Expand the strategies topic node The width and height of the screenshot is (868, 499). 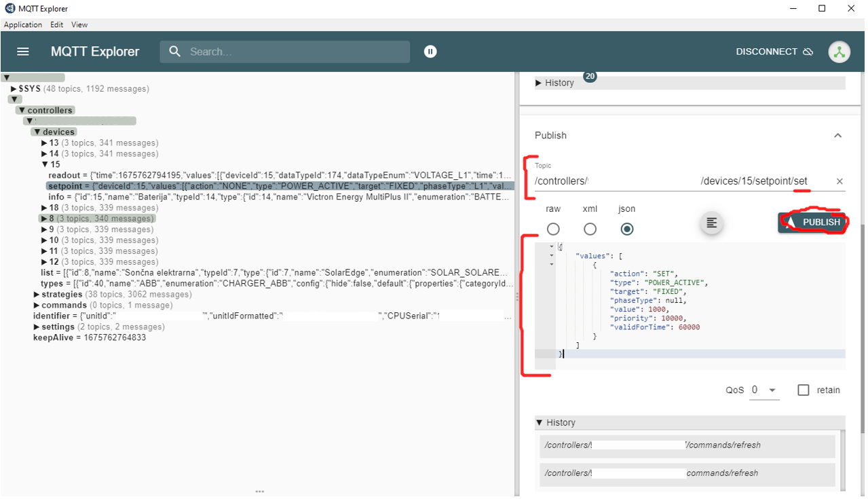(37, 295)
